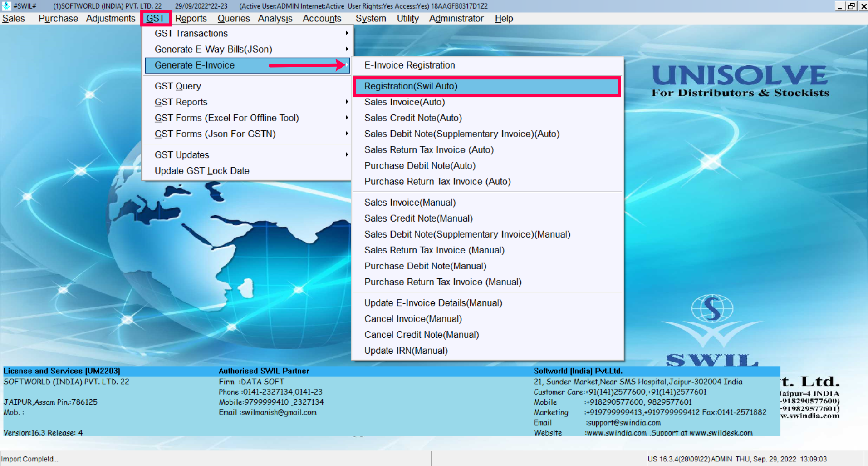The width and height of the screenshot is (868, 466).
Task: Choose Sales Invoice(Auto)
Action: pos(487,102)
